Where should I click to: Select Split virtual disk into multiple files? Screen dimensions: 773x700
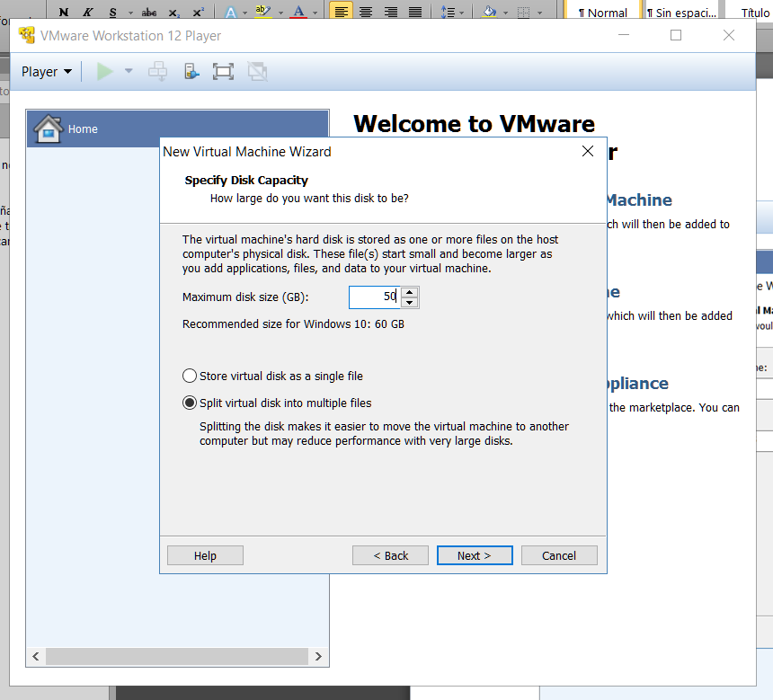pos(189,403)
